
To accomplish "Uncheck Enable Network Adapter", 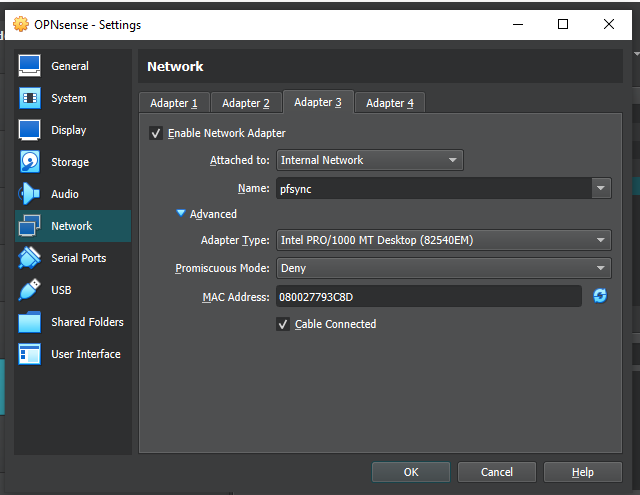I will point(156,133).
